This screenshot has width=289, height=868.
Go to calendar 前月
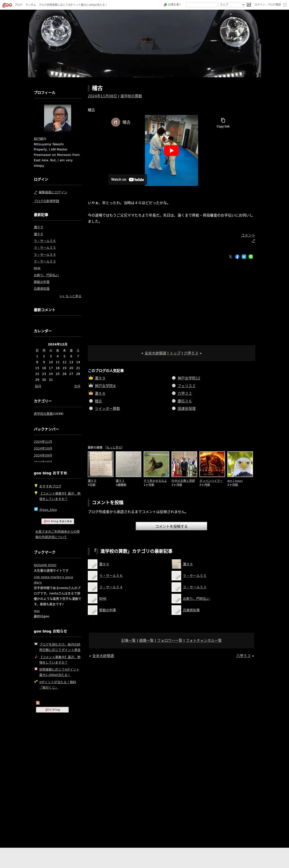38,386
